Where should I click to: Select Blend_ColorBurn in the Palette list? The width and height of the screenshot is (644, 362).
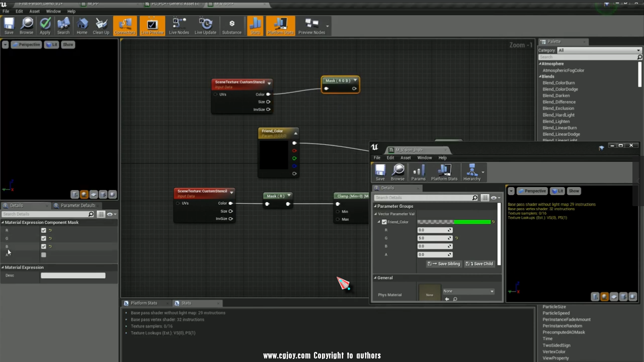coord(558,83)
